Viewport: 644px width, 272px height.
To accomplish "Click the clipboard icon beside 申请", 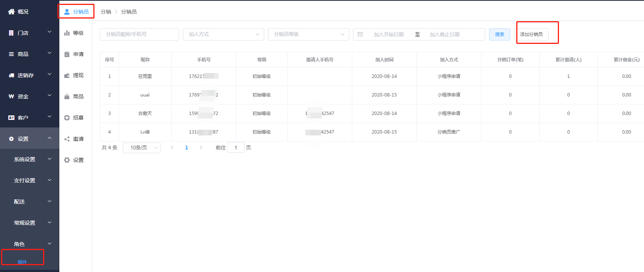I will pyautogui.click(x=67, y=54).
